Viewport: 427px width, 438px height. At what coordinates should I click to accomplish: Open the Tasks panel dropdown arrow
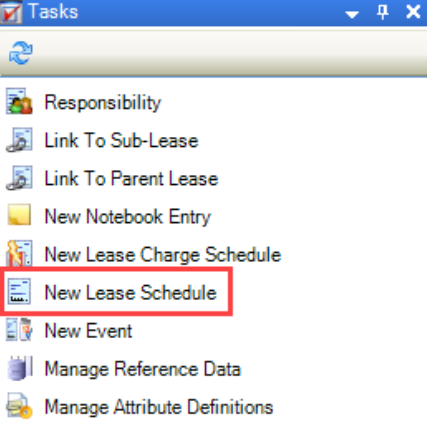(352, 14)
